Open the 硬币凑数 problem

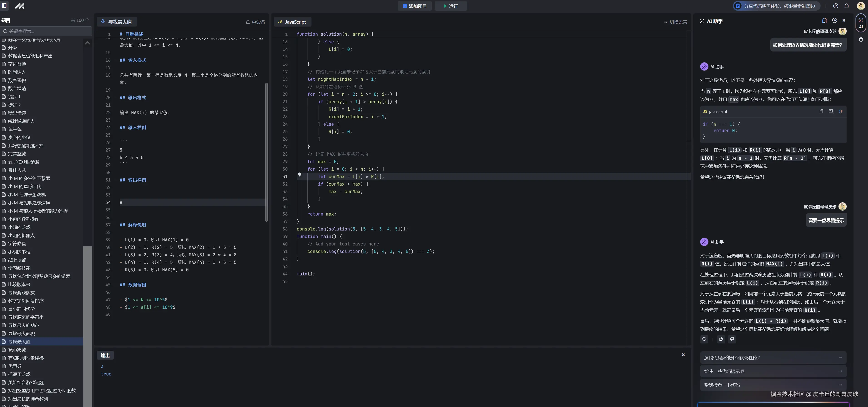(x=17, y=350)
